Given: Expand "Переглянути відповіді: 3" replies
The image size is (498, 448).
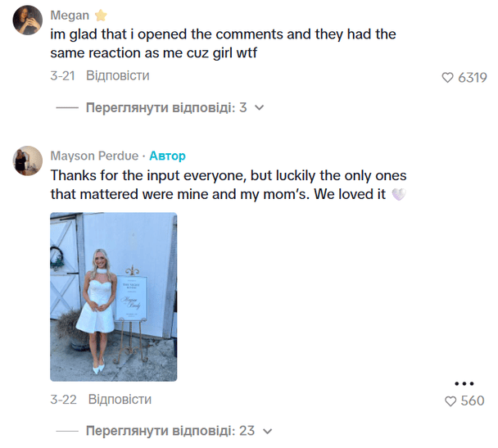Looking at the screenshot, I should click(166, 107).
